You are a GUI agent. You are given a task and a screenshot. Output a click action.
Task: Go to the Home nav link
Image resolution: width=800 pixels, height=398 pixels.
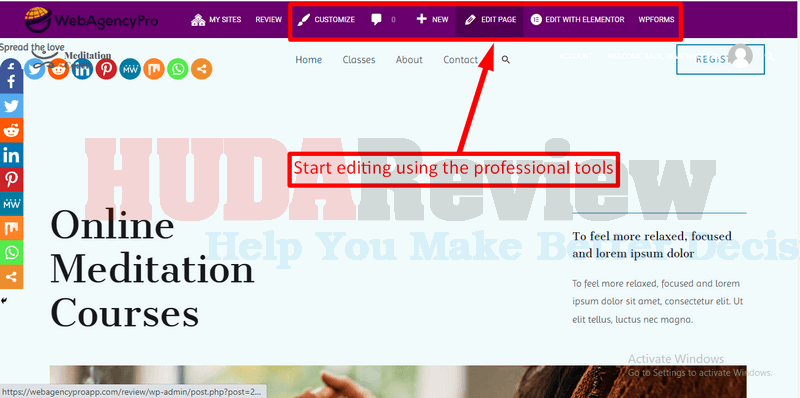coord(309,60)
